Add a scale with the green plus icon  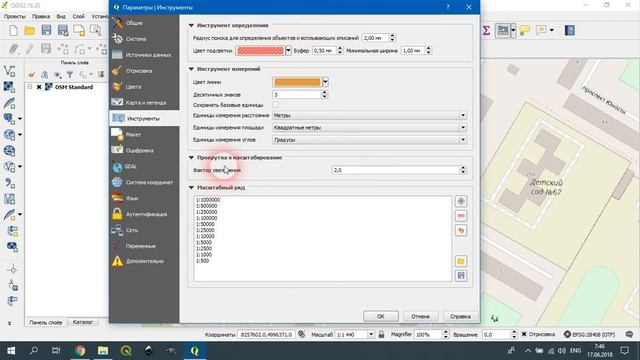(461, 201)
